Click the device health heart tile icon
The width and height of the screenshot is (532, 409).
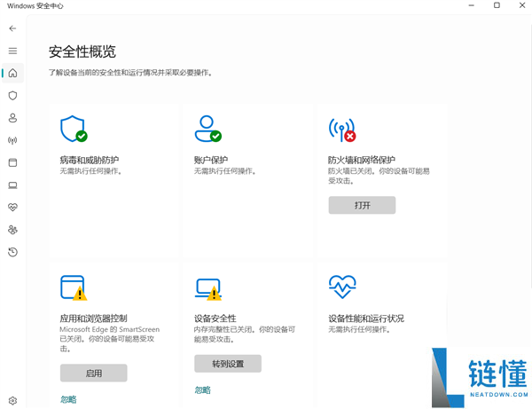(x=342, y=287)
